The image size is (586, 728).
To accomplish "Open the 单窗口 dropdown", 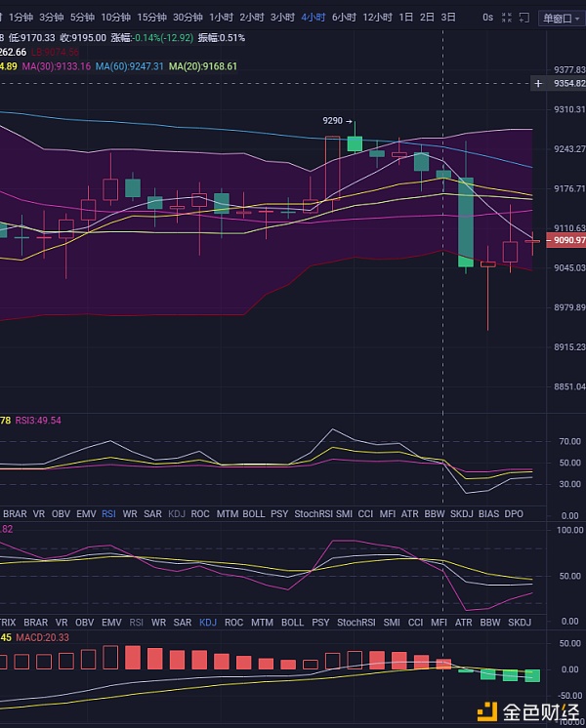I will (x=561, y=19).
